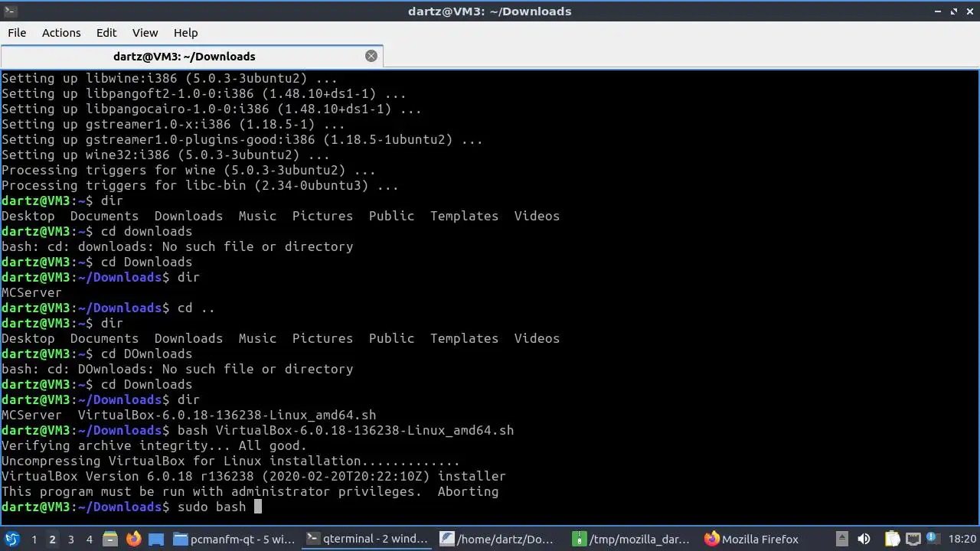Switch to workspace 2
This screenshot has height=551, width=980.
tap(52, 540)
